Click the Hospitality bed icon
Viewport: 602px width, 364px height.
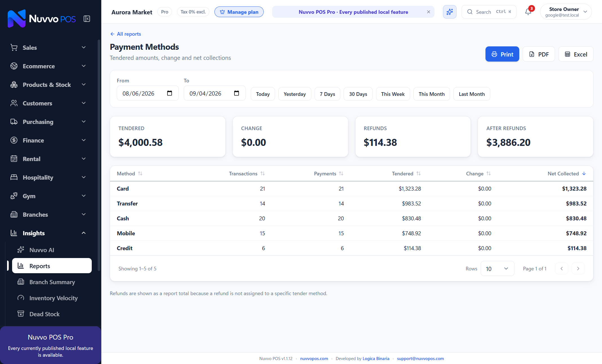[14, 177]
